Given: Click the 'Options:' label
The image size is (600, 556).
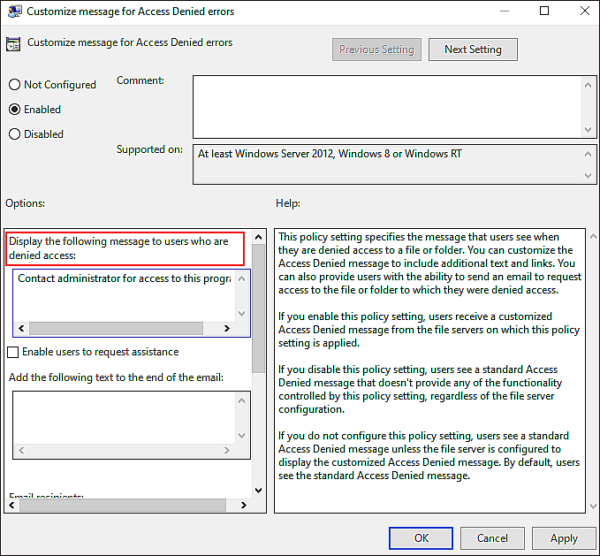Looking at the screenshot, I should click(25, 203).
